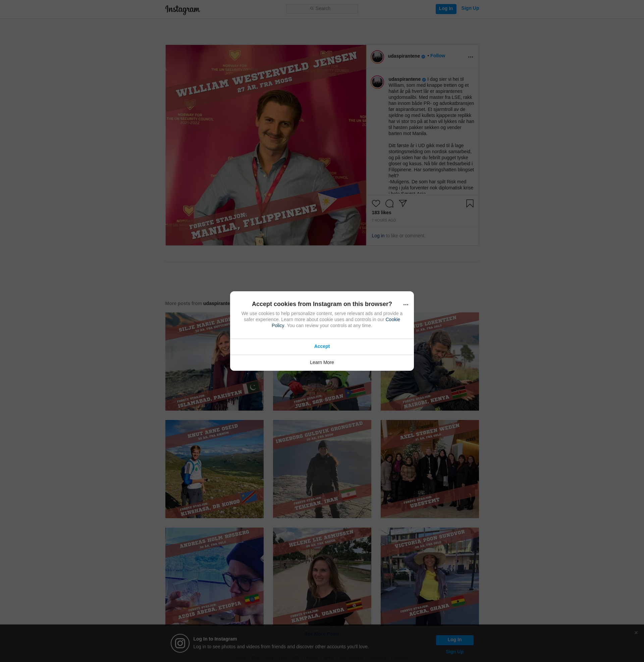644x662 pixels.
Task: Click Log in to like or comment link
Action: tap(378, 236)
